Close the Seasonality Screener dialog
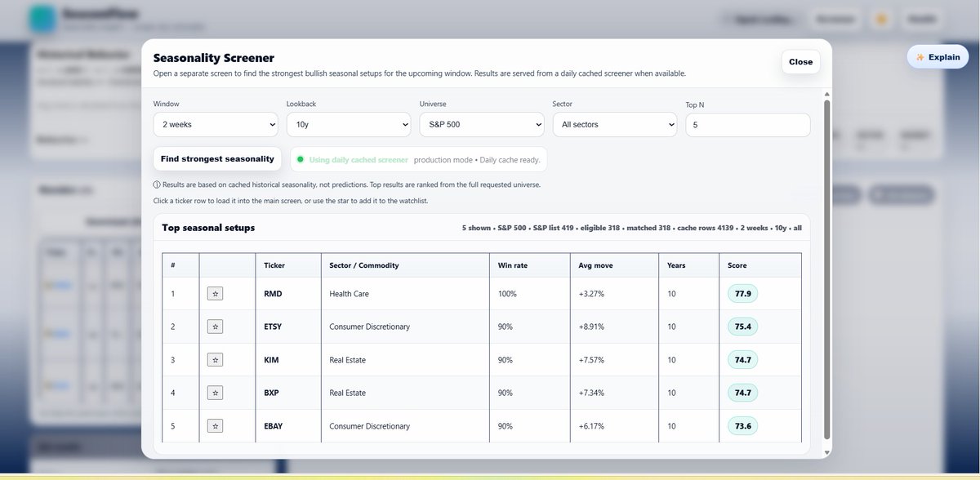The image size is (980, 480). 800,62
